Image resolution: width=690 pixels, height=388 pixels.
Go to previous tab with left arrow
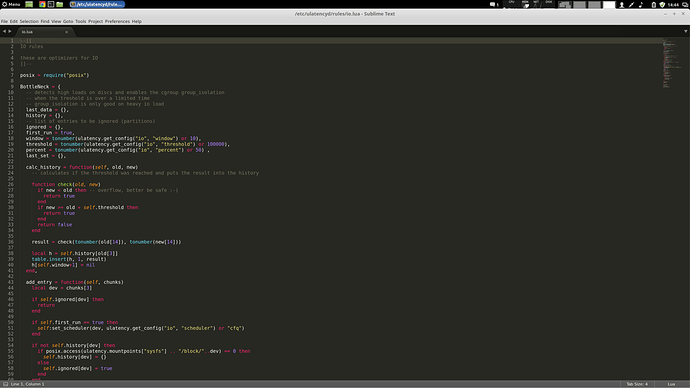pos(4,31)
